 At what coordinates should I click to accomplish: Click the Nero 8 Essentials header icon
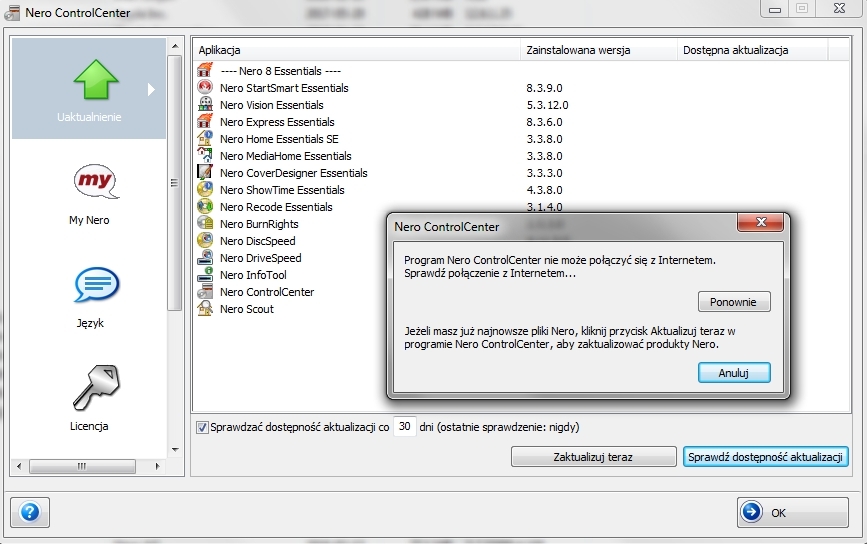[x=205, y=71]
